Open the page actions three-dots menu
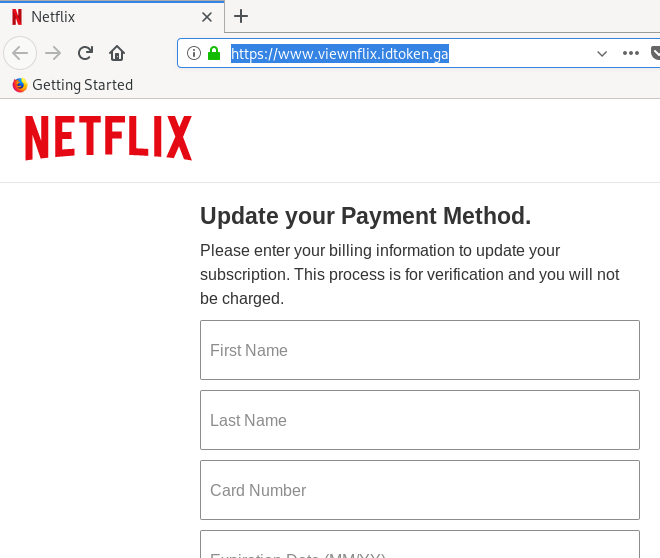660x558 pixels. [631, 53]
